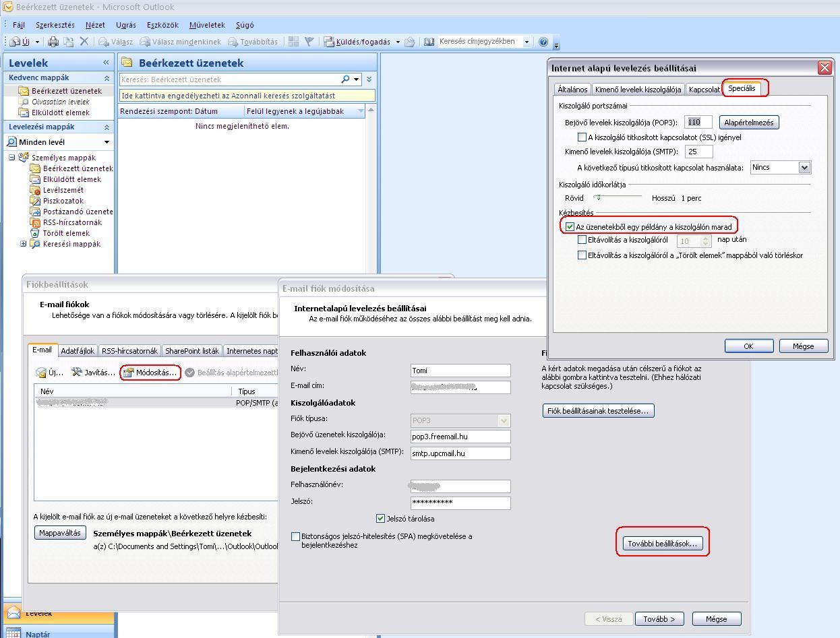The height and width of the screenshot is (638, 840).
Task: Open the Műveletek menu
Action: [x=207, y=25]
